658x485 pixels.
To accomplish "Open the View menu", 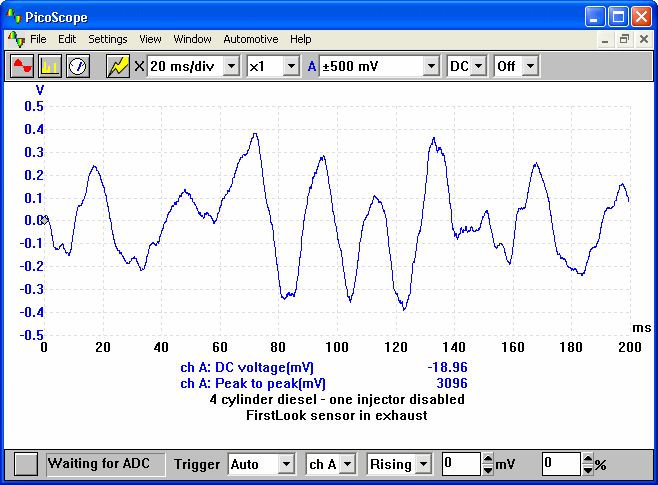I will point(150,39).
